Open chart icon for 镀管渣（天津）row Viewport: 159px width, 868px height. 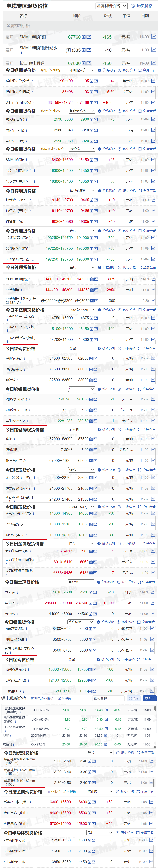pyautogui.click(x=153, y=211)
